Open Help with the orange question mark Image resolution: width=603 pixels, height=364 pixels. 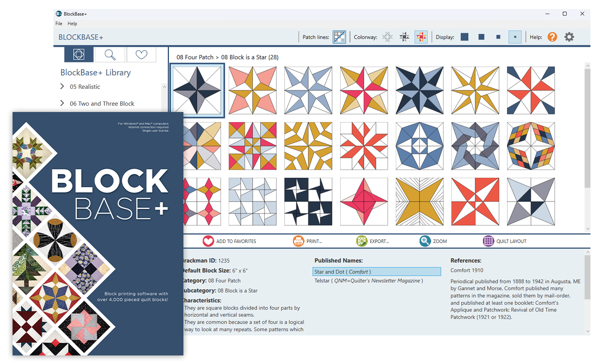click(552, 37)
